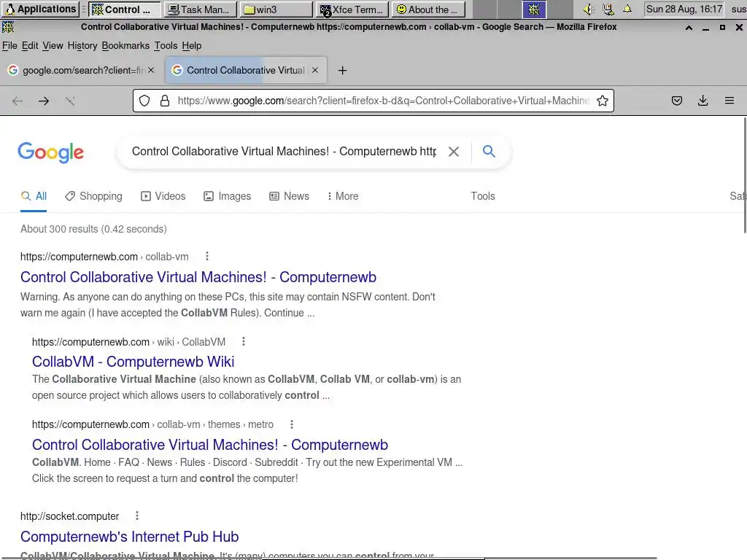This screenshot has width=747, height=560.
Task: Open options dots beside computernewb.com collab-vm result
Action: point(206,256)
